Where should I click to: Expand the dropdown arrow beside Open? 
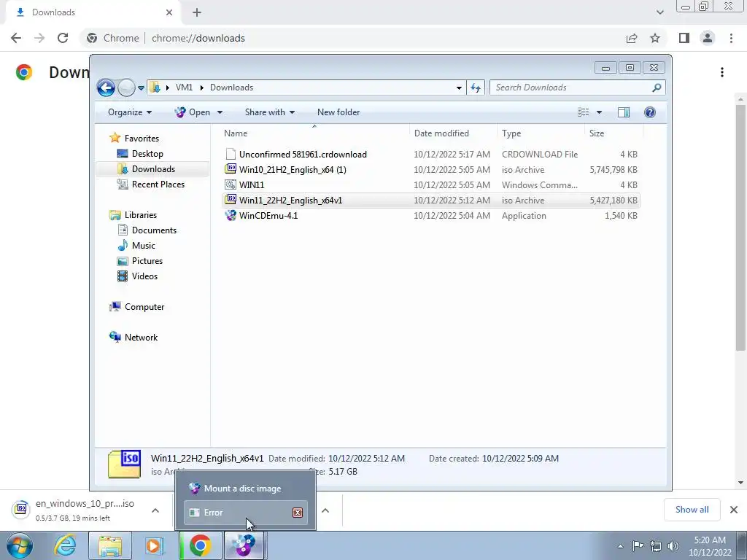pos(220,113)
